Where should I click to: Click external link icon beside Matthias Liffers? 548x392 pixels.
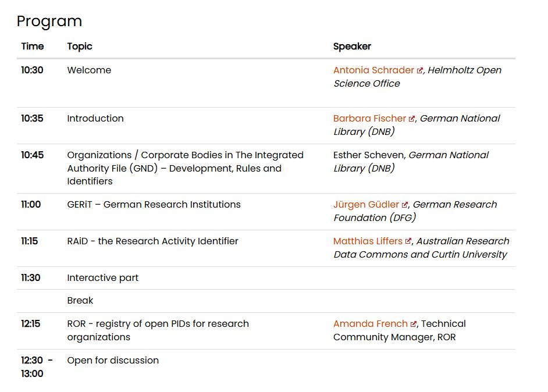(408, 241)
